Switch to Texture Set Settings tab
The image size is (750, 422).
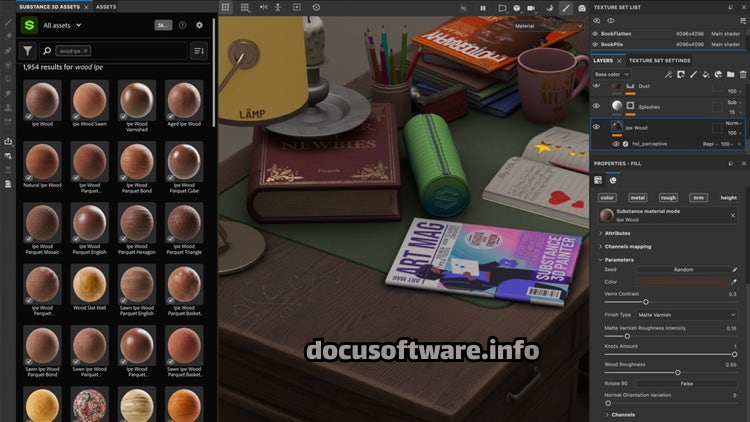point(659,60)
